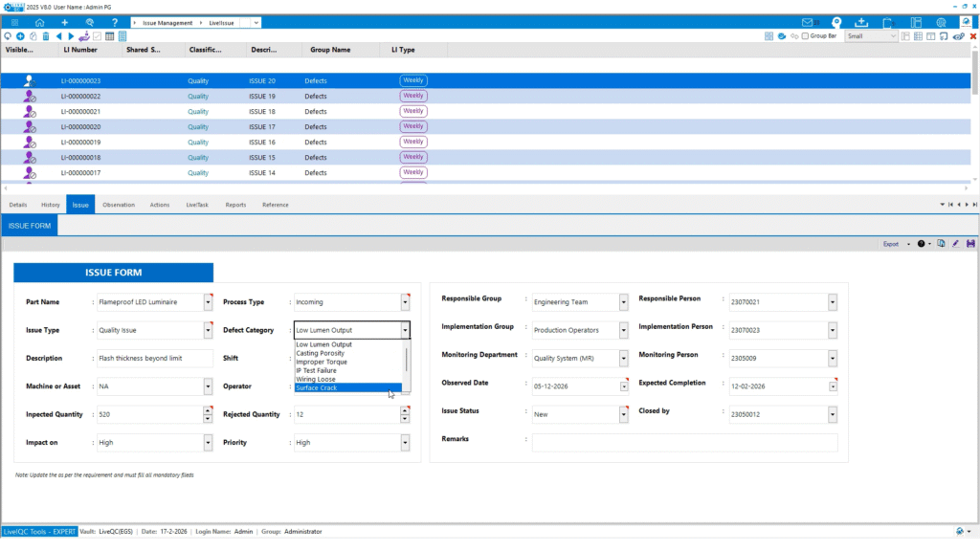The width and height of the screenshot is (980, 551).
Task: Click Issue Management in the breadcrumb
Action: click(x=167, y=23)
